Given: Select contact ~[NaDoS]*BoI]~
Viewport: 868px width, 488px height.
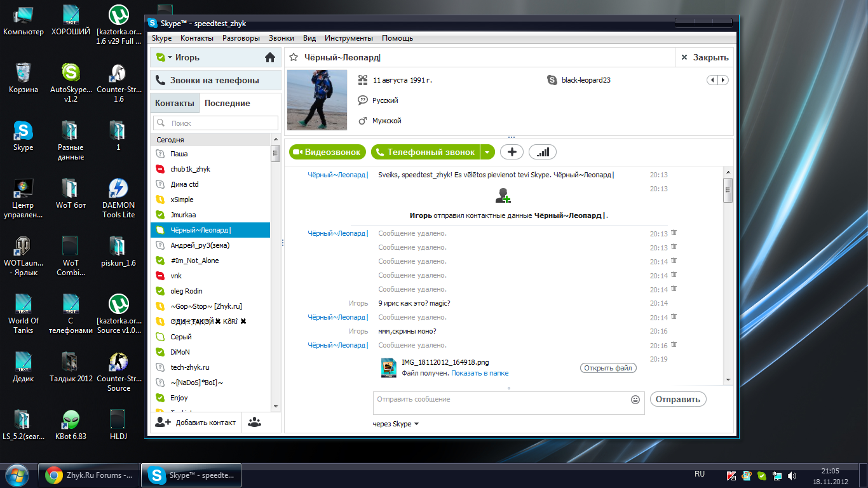Looking at the screenshot, I should click(210, 383).
